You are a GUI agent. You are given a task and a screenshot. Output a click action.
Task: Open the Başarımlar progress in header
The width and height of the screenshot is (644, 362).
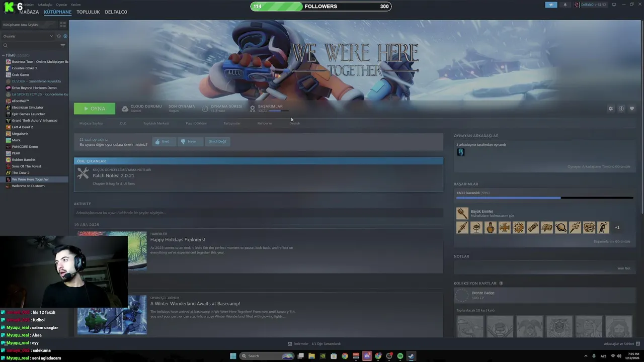[270, 109]
